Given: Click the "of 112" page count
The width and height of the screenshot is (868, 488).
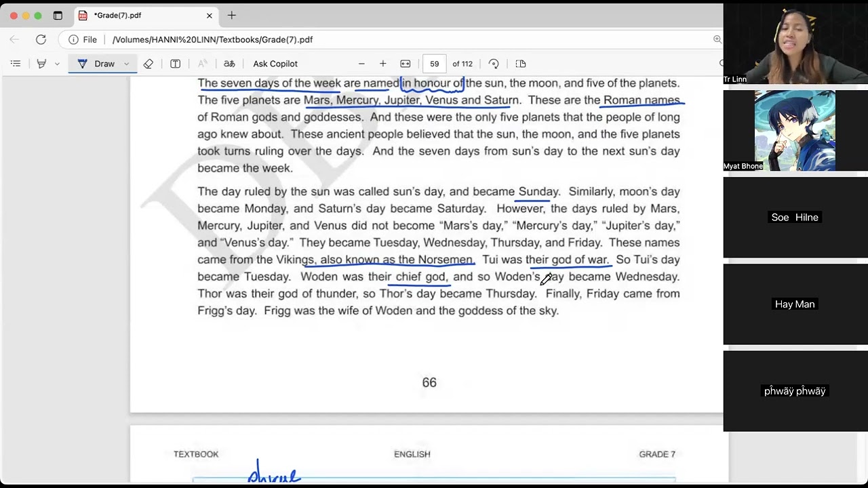Looking at the screenshot, I should (x=462, y=64).
